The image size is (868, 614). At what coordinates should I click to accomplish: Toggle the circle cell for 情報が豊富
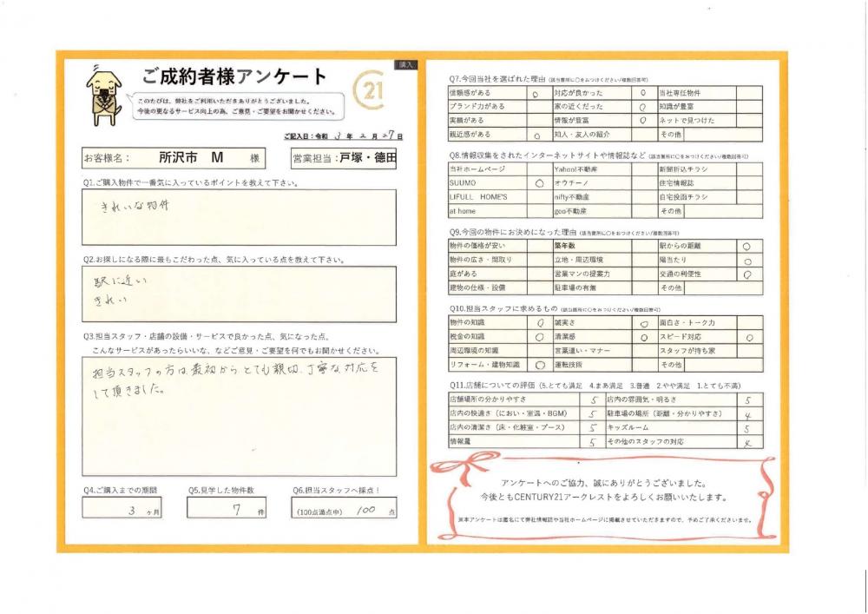644,121
